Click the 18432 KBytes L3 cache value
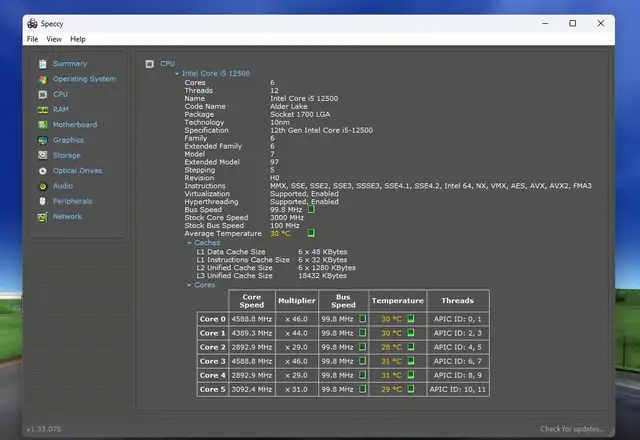This screenshot has height=440, width=640. [x=322, y=276]
